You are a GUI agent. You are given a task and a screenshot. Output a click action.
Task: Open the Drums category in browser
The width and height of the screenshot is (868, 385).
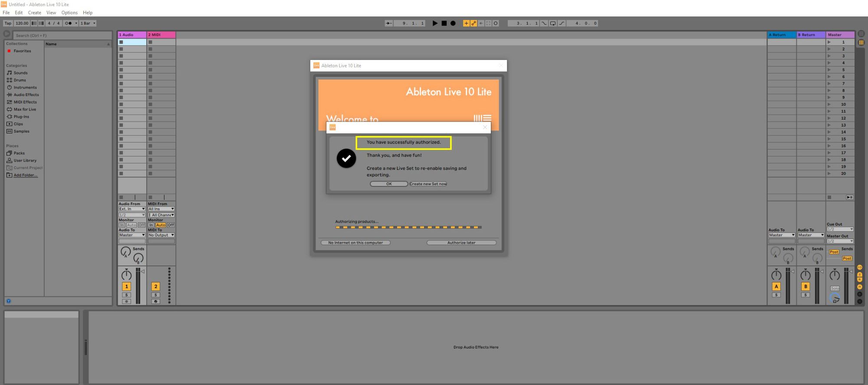[20, 80]
